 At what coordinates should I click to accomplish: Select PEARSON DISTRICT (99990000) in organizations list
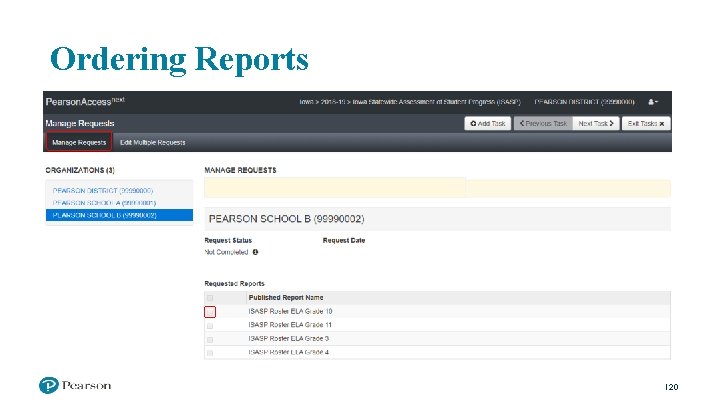click(x=103, y=191)
